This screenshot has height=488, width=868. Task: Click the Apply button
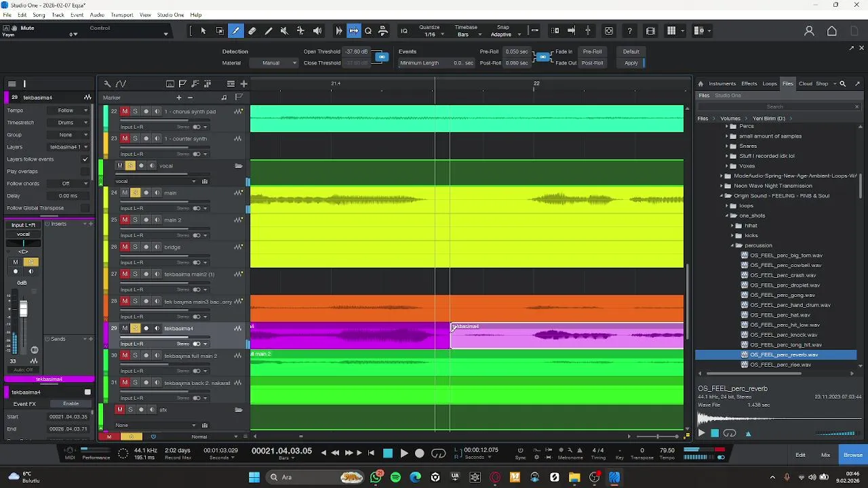click(631, 63)
